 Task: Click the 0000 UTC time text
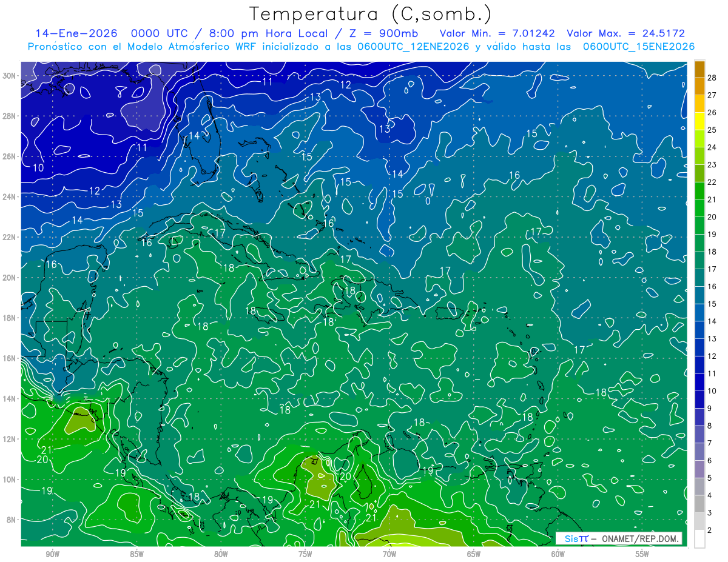158,33
